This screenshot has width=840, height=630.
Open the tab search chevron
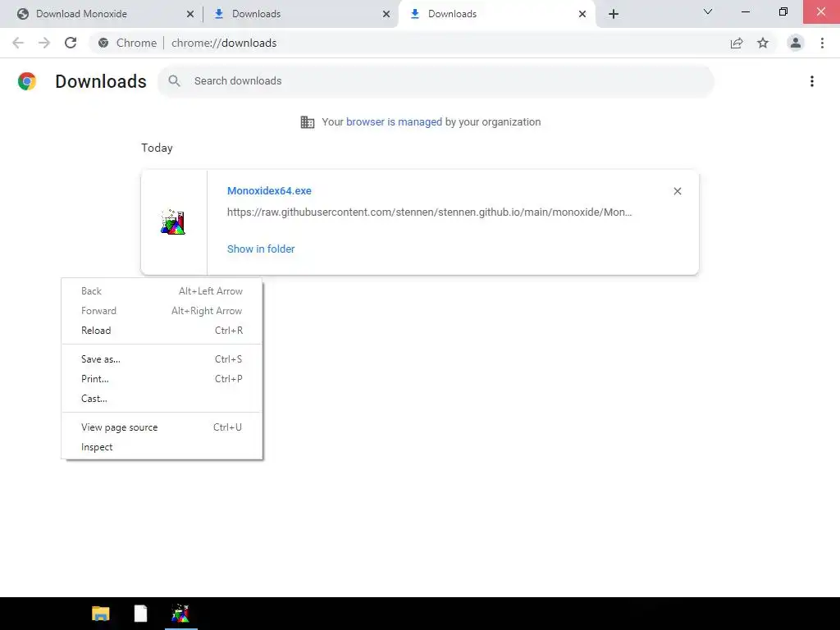(708, 11)
